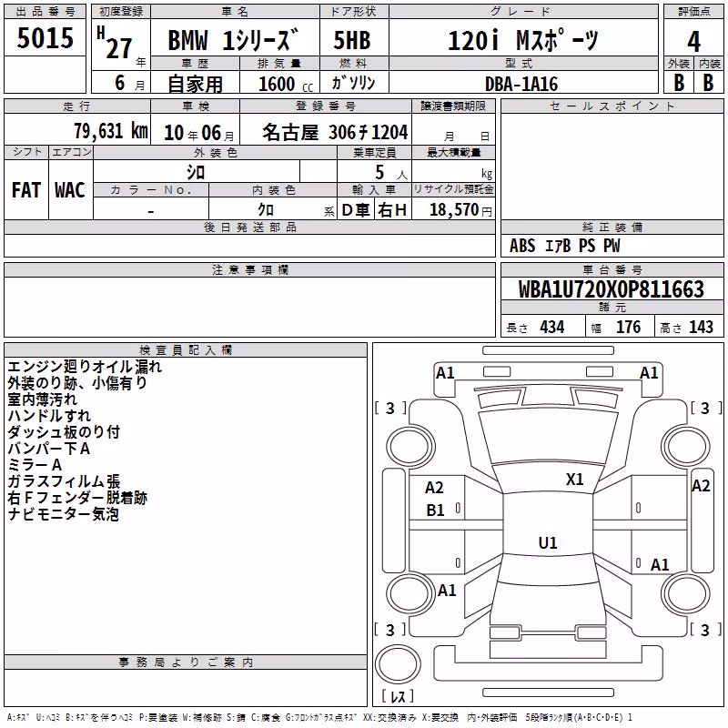Select the note エンジン廻りオイル漏れ
The height and width of the screenshot is (728, 728).
click(x=85, y=367)
